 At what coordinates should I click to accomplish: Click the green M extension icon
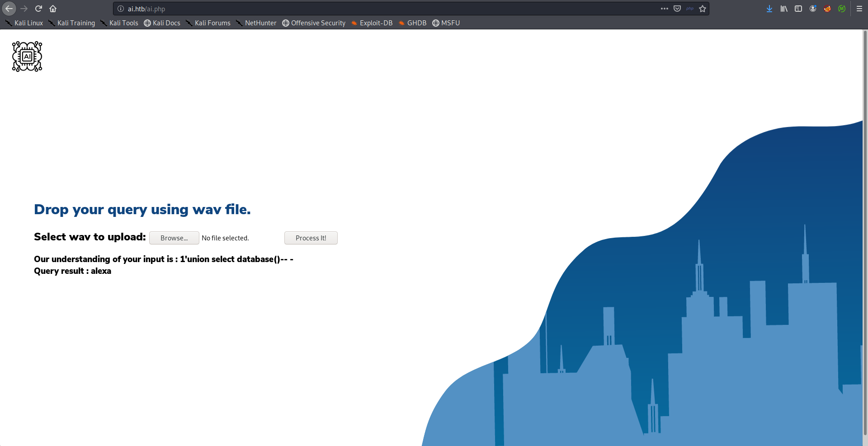point(841,9)
